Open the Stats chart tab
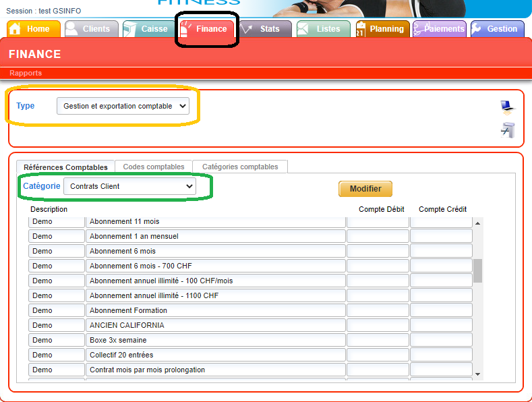532x402 pixels. coord(266,29)
